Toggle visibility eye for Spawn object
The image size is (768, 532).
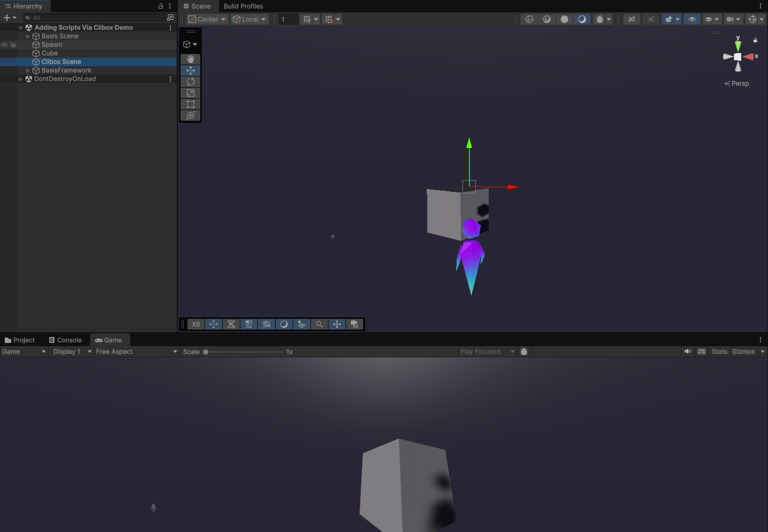tap(4, 45)
